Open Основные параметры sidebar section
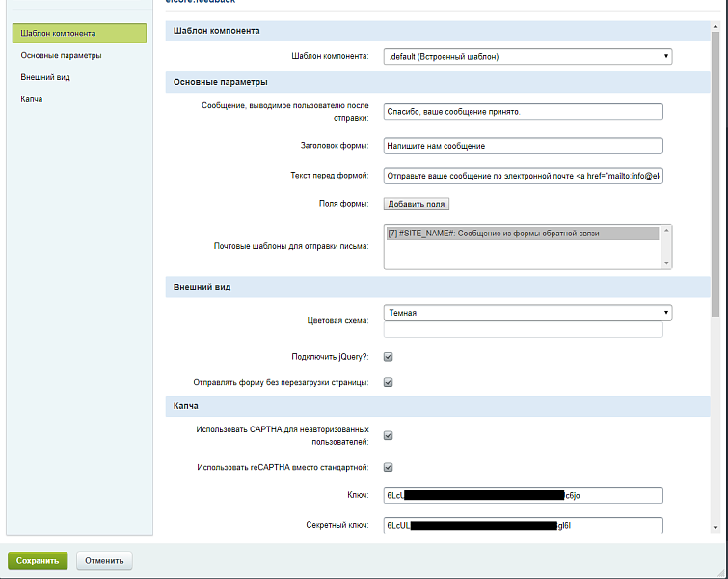The width and height of the screenshot is (728, 579). pos(62,55)
